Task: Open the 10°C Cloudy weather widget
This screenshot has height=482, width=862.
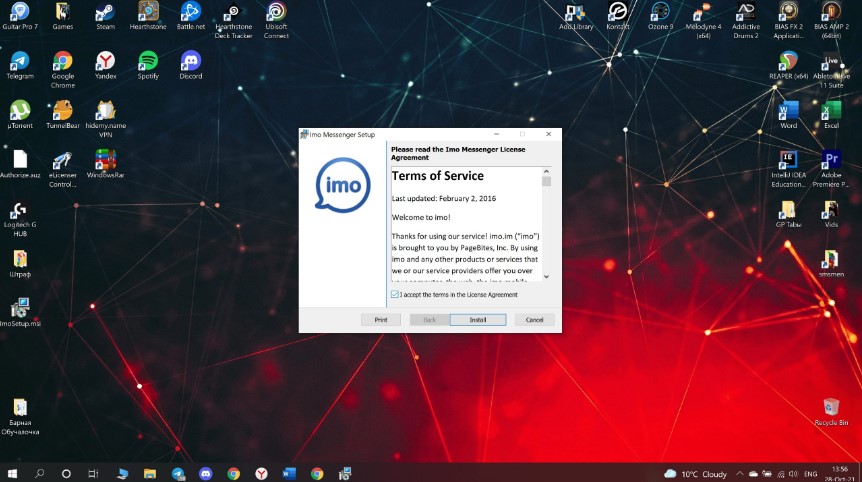Action: click(x=695, y=474)
